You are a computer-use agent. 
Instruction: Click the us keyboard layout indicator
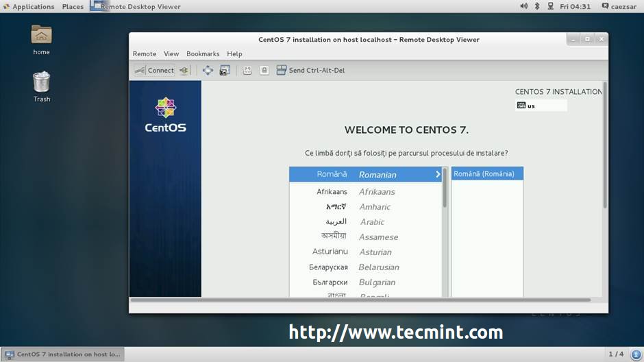tap(541, 106)
